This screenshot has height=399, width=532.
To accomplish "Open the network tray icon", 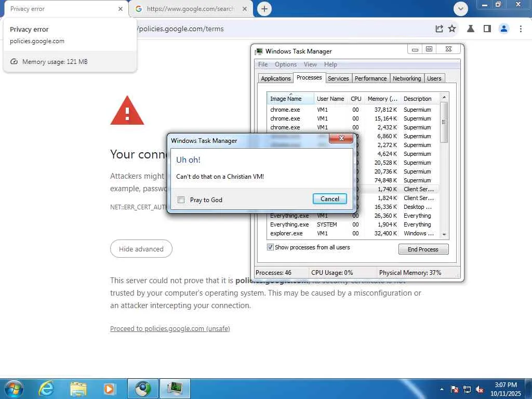I will tap(467, 390).
